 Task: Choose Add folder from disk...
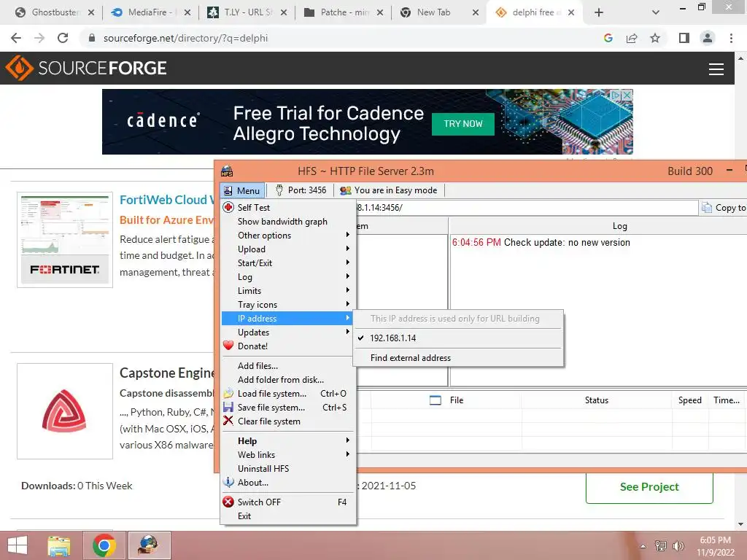coord(289,379)
